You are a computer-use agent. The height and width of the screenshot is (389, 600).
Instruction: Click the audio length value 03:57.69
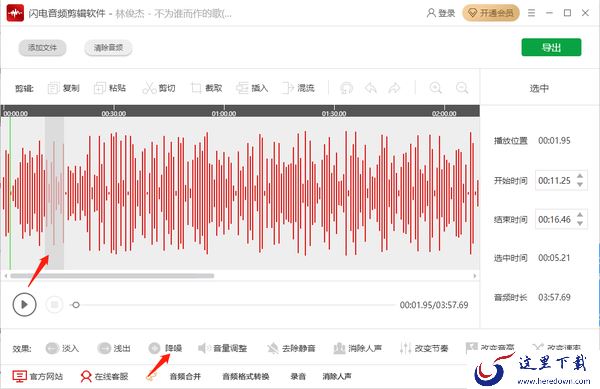(x=554, y=297)
